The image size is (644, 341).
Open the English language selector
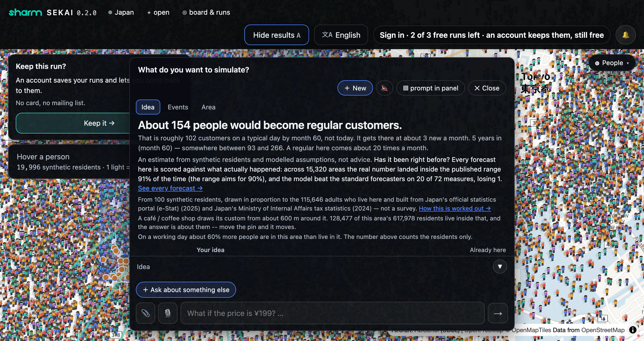tap(341, 35)
